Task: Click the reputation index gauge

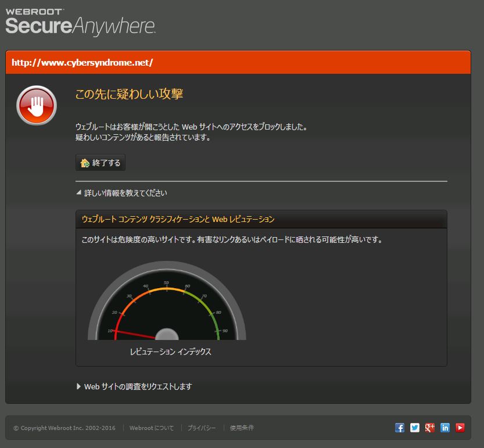Action: pos(167,300)
